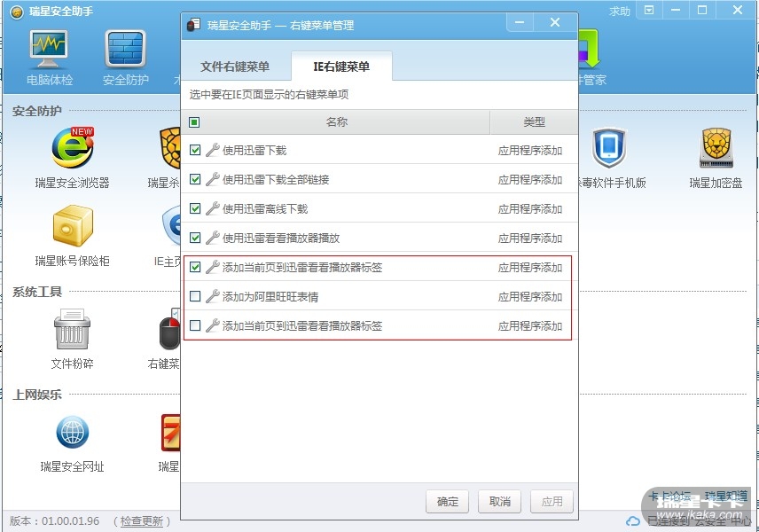Open 电脑体检 monitor icon in toolbar
This screenshot has width=759, height=532.
pos(49,50)
